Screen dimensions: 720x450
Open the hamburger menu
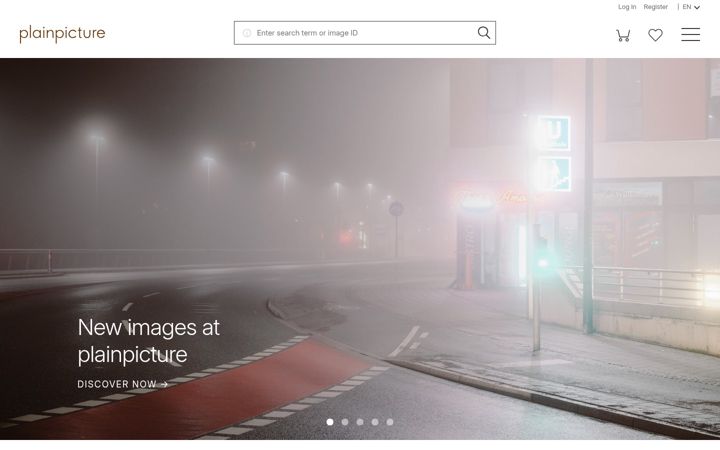tap(690, 34)
